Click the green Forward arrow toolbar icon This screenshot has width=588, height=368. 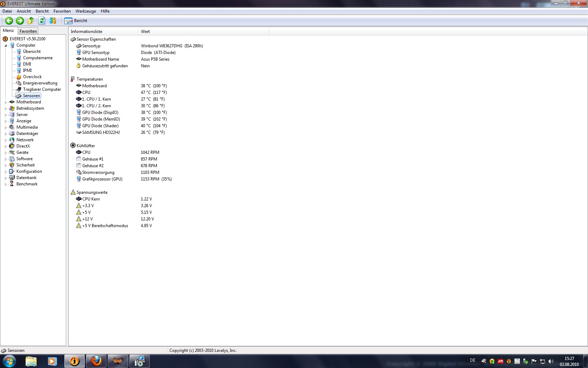20,21
